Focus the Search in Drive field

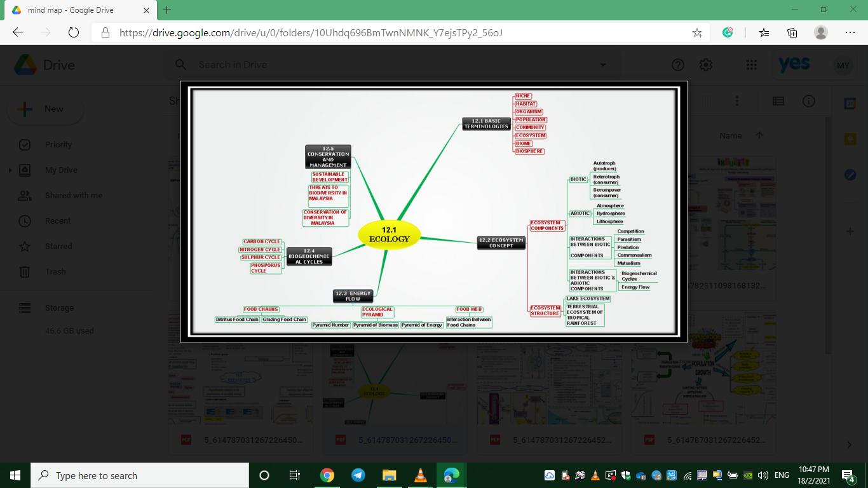coord(391,65)
